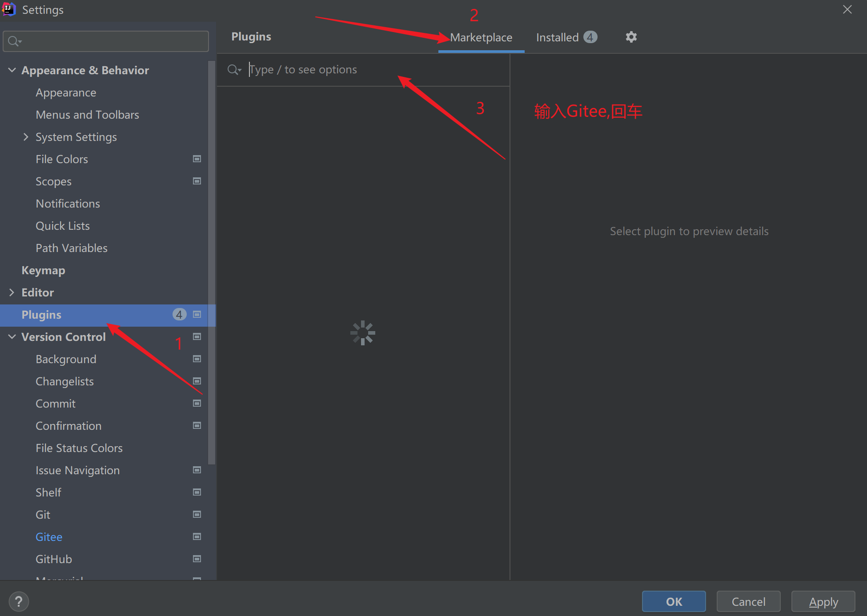This screenshot has height=616, width=867.
Task: Open the plugins settings gear menu
Action: [631, 37]
